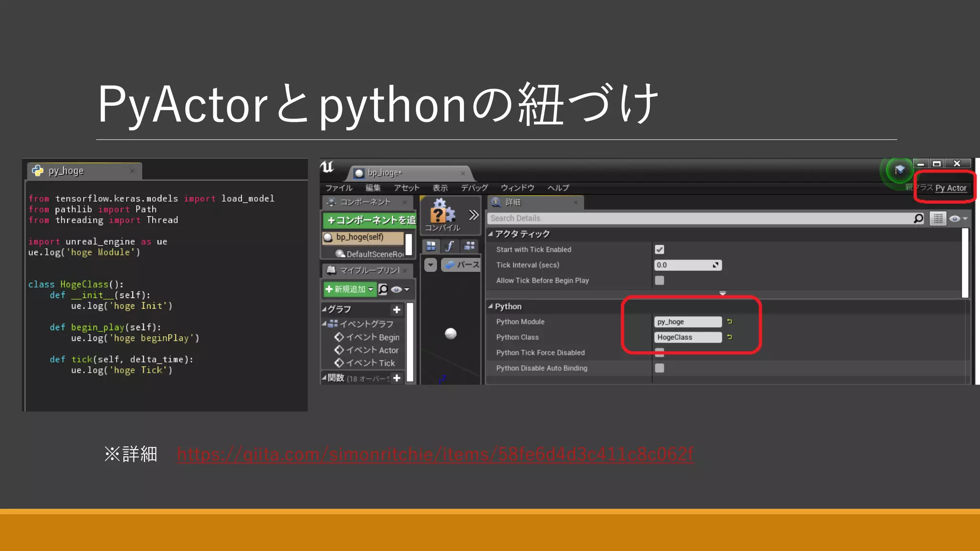Viewport: 980px width, 551px height.
Task: Open the Debug (デバッグ) menu
Action: point(474,188)
